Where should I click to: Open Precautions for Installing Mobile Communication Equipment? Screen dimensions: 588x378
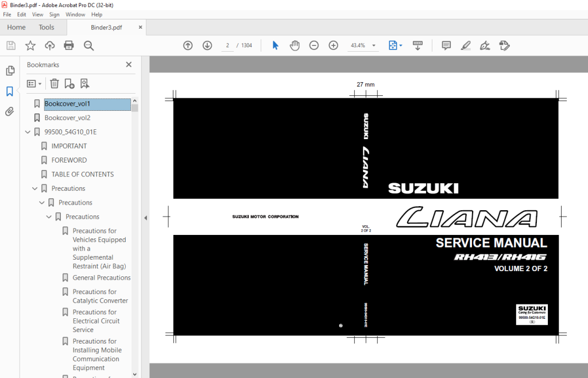pyautogui.click(x=97, y=354)
